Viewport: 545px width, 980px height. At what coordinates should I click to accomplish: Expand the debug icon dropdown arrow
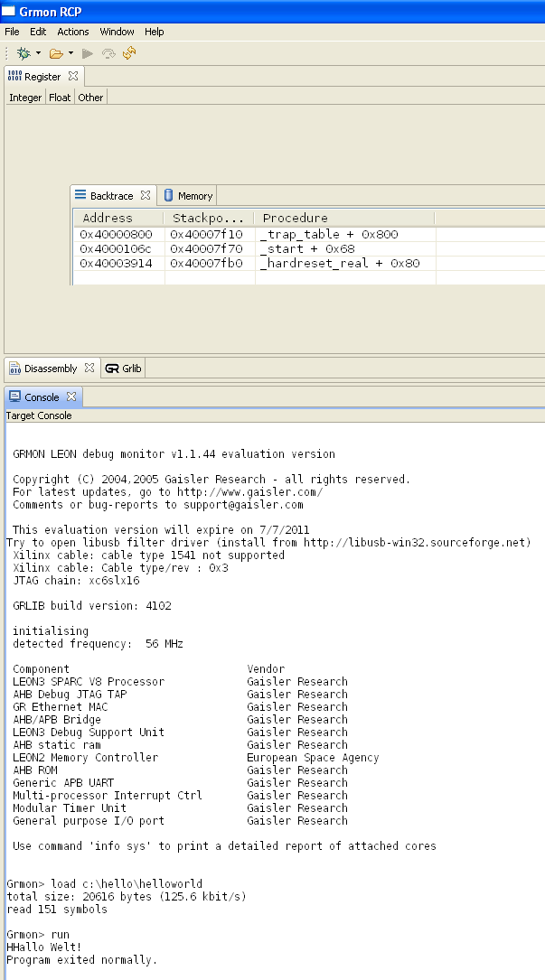point(38,54)
